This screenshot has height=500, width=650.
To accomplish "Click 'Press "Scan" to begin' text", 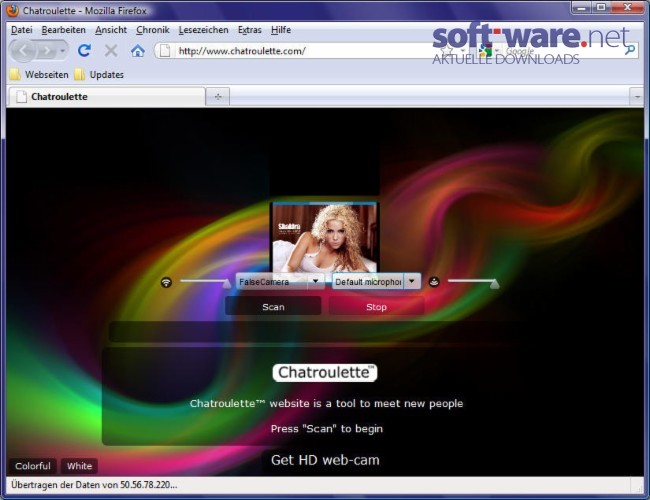I will point(327,429).
